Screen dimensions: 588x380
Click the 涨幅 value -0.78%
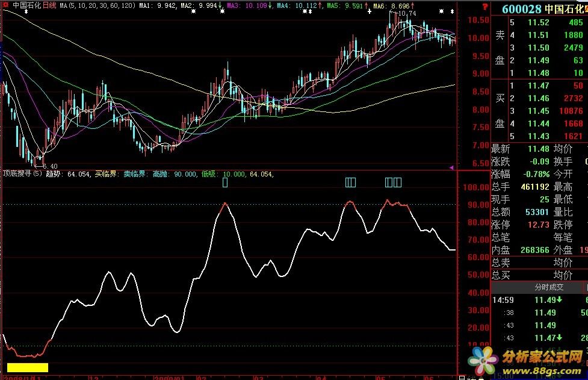pyautogui.click(x=537, y=174)
